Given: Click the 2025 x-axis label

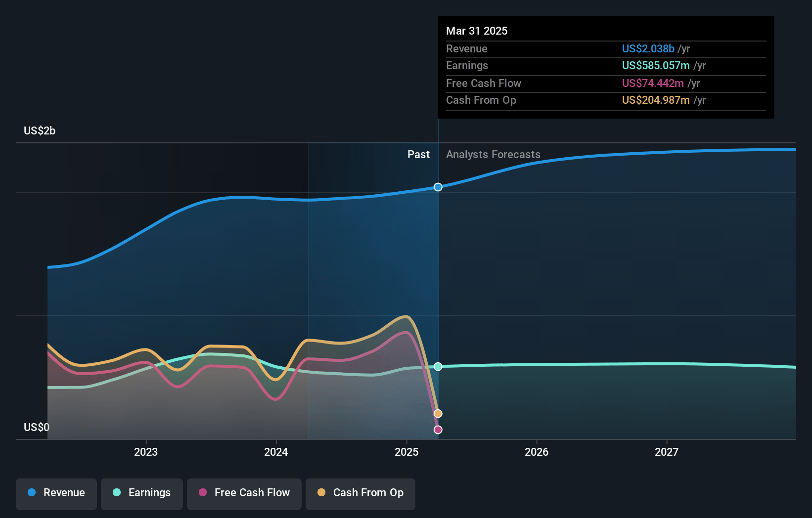Looking at the screenshot, I should [x=406, y=452].
